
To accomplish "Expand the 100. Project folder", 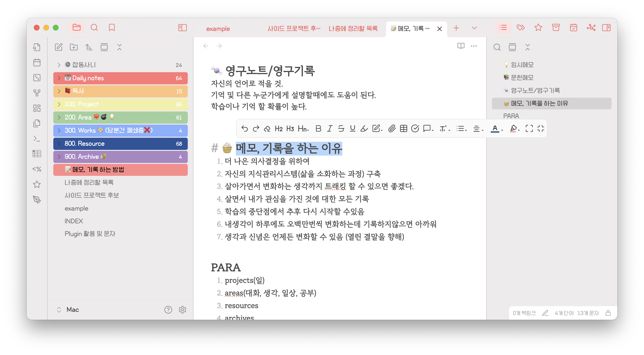I will tap(59, 104).
